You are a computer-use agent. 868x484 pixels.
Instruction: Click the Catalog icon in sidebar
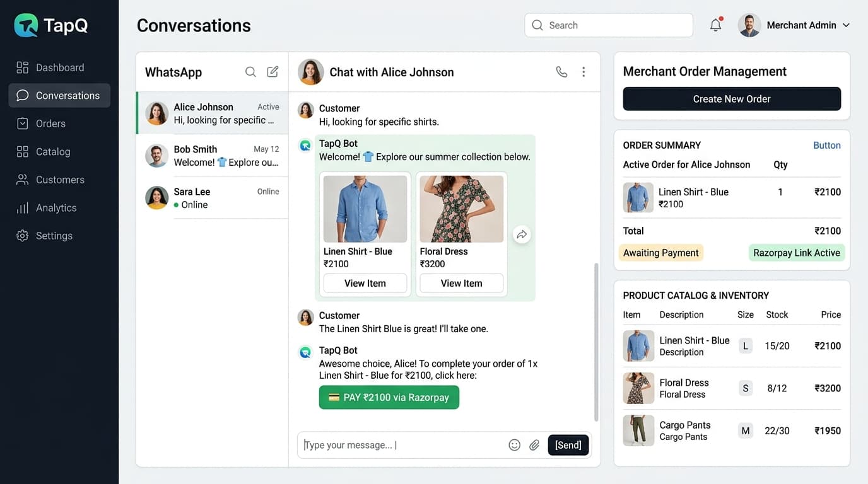[x=23, y=152]
